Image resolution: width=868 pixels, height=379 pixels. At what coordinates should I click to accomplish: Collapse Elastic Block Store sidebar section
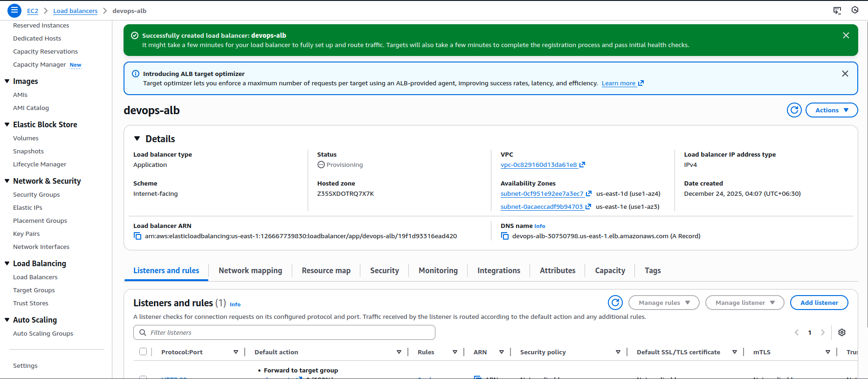click(x=7, y=124)
